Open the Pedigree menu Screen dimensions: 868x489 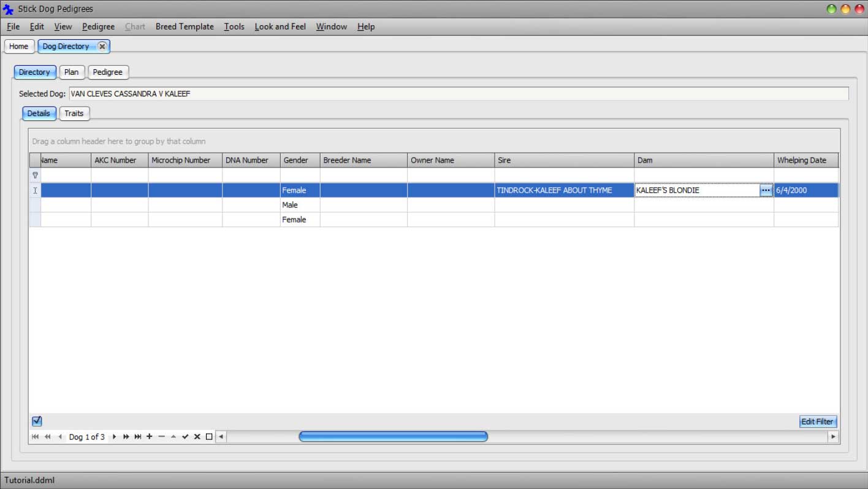[x=98, y=26]
